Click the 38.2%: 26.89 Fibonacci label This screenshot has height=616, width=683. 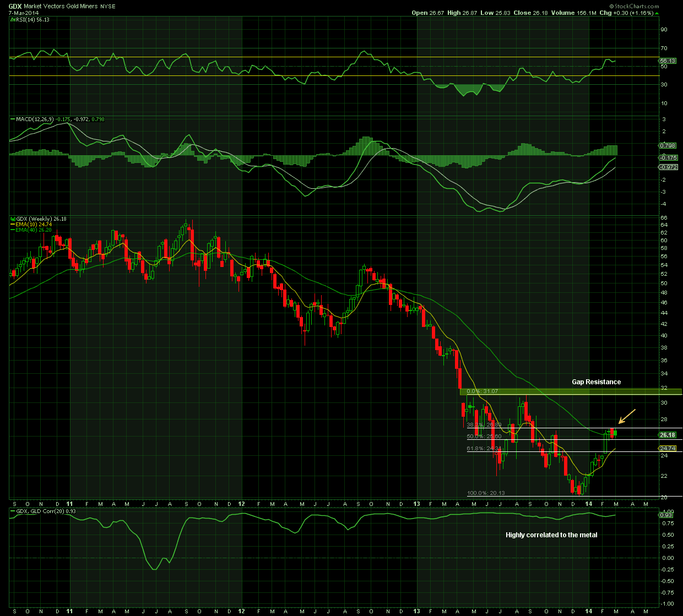tap(484, 425)
